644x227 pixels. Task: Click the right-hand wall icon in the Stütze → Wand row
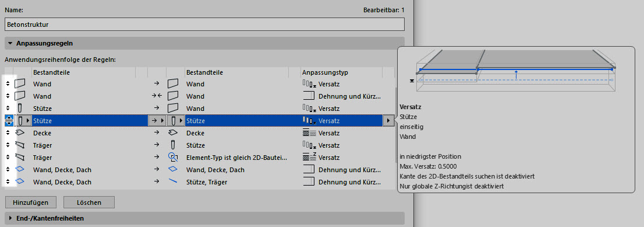(174, 109)
